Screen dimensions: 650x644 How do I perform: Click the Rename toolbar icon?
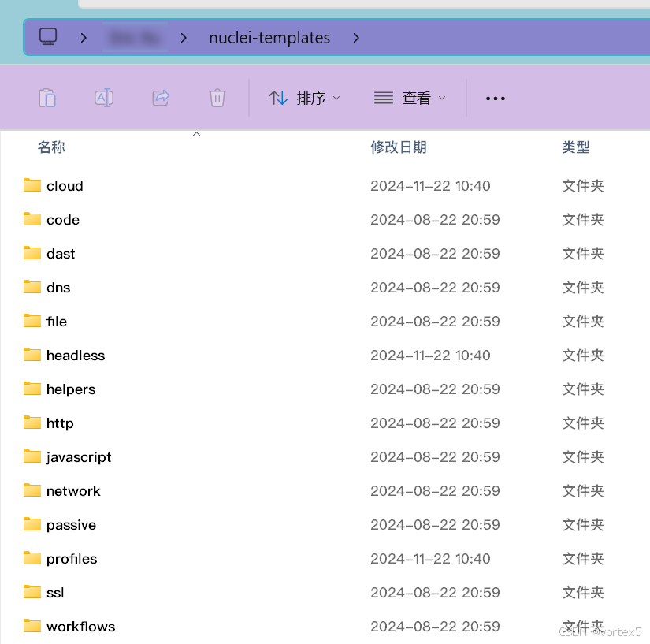[x=104, y=98]
